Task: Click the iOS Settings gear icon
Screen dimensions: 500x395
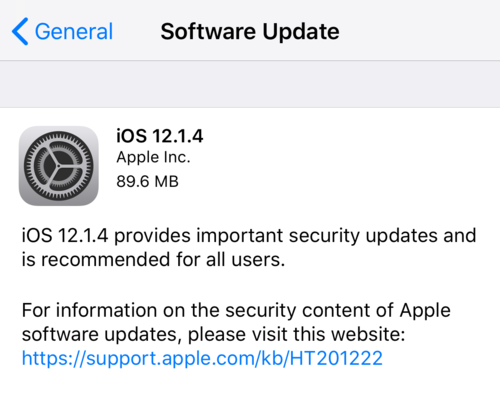Action: [59, 166]
